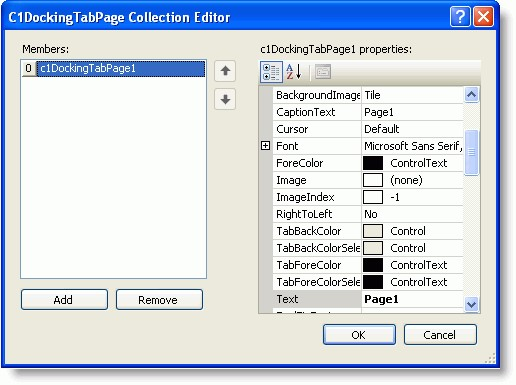Dismiss dialog with Cancel button

point(440,335)
